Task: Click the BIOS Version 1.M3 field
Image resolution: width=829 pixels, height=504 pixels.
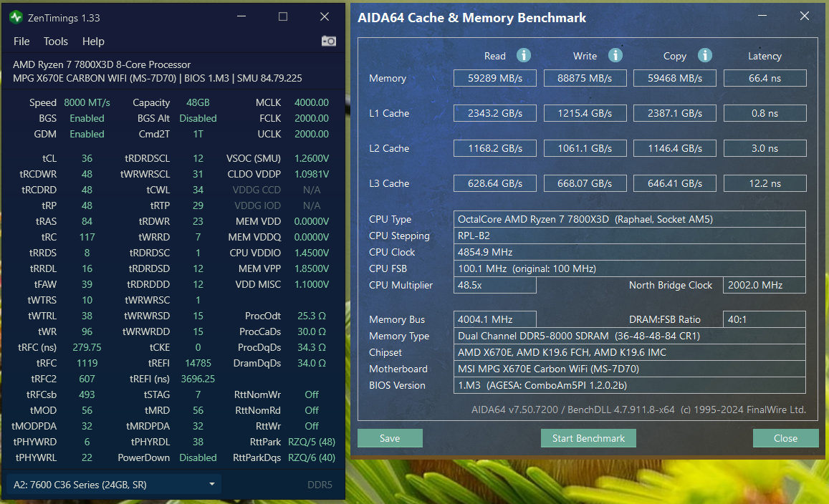Action: click(629, 385)
